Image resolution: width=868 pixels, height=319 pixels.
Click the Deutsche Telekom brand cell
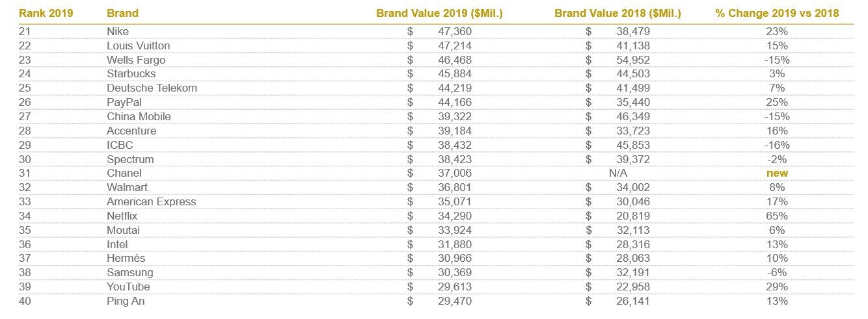click(152, 88)
